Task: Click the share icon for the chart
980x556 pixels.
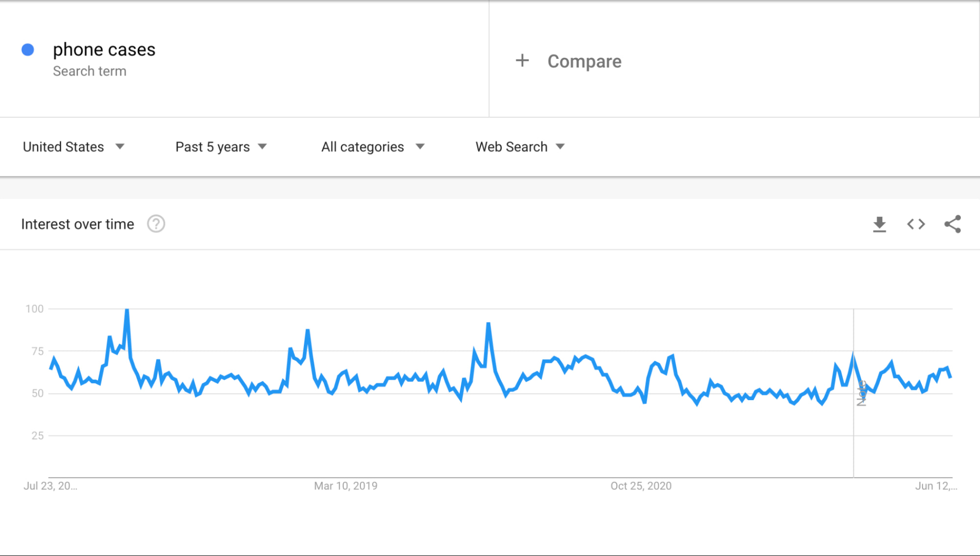Action: point(953,225)
